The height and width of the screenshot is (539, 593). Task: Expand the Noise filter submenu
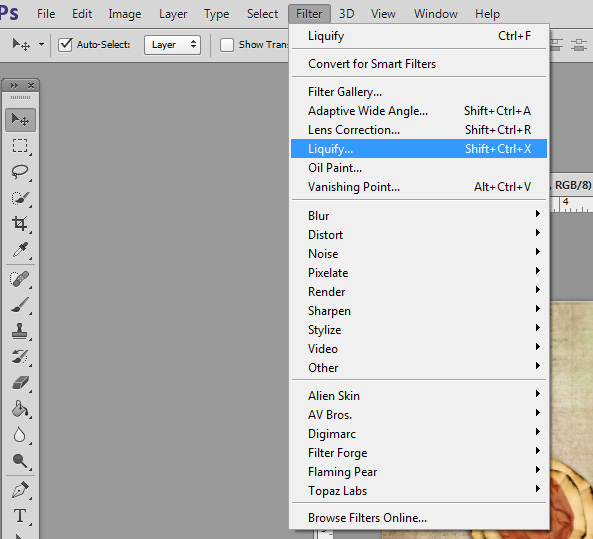(419, 253)
